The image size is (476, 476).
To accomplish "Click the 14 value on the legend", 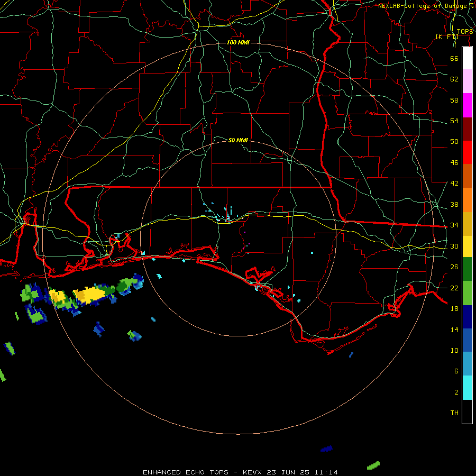I will click(x=454, y=329).
